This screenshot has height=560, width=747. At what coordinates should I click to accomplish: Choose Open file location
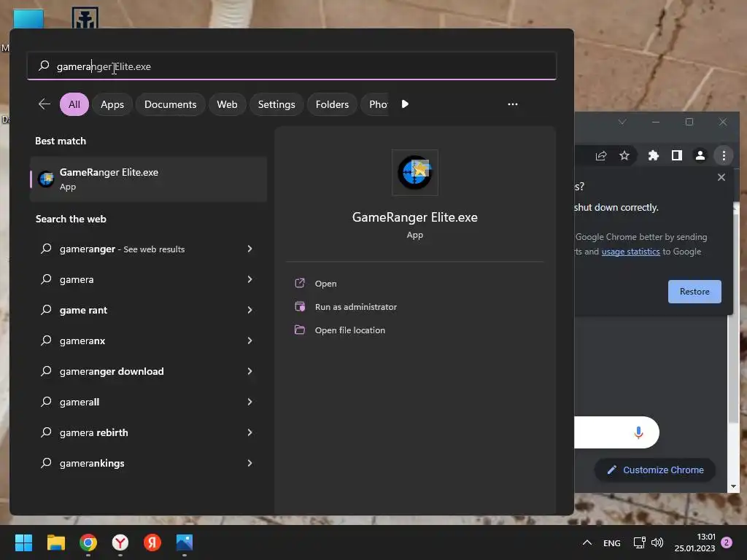pos(349,330)
